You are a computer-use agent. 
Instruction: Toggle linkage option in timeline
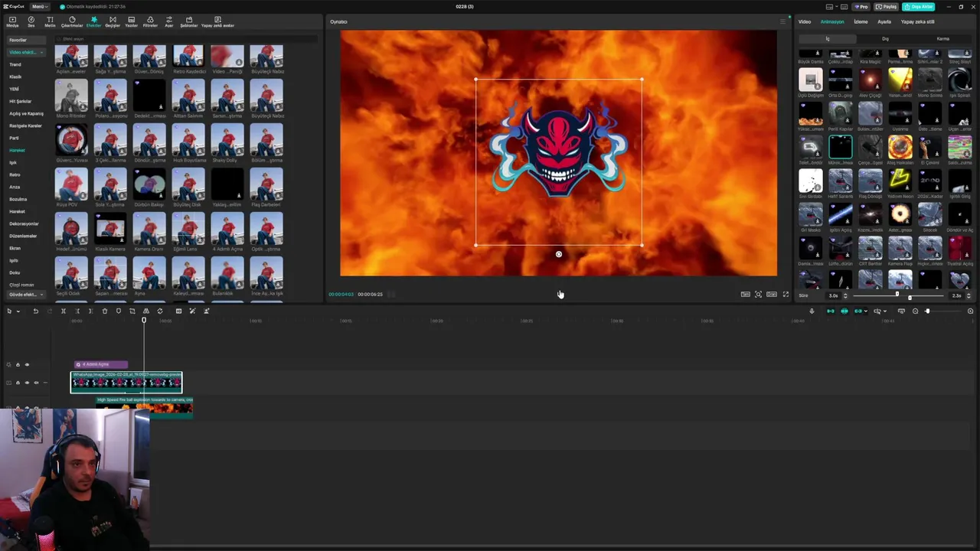858,311
